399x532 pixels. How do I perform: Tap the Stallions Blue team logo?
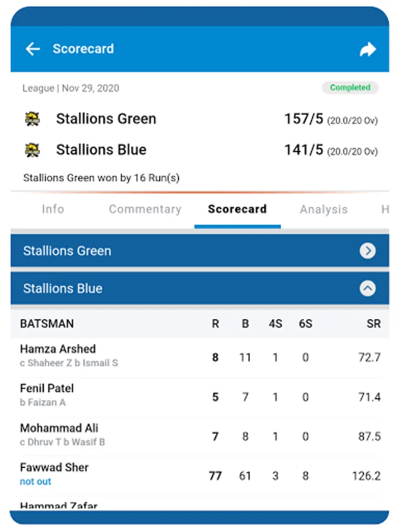click(33, 150)
